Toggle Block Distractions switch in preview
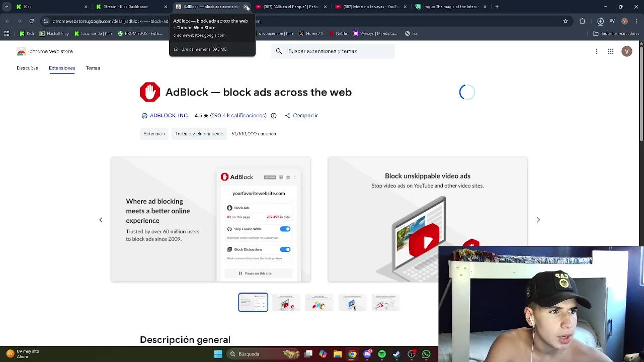The height and width of the screenshot is (362, 644). point(285,249)
